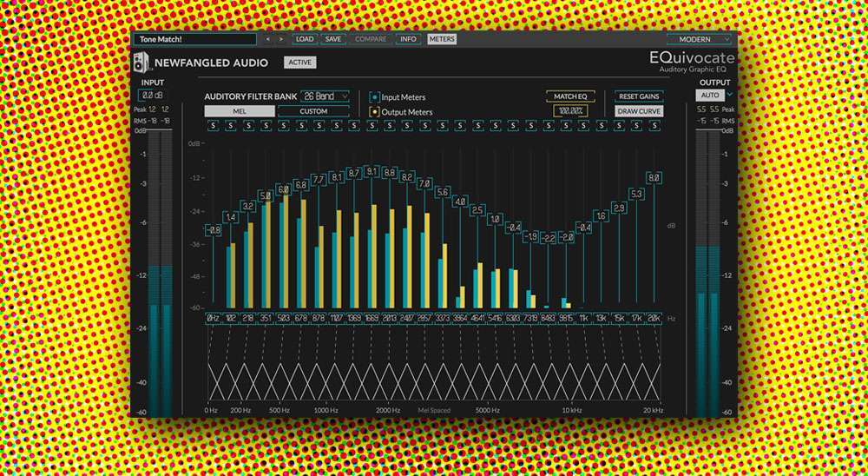
Task: Toggle the METERS view button
Action: pyautogui.click(x=442, y=39)
